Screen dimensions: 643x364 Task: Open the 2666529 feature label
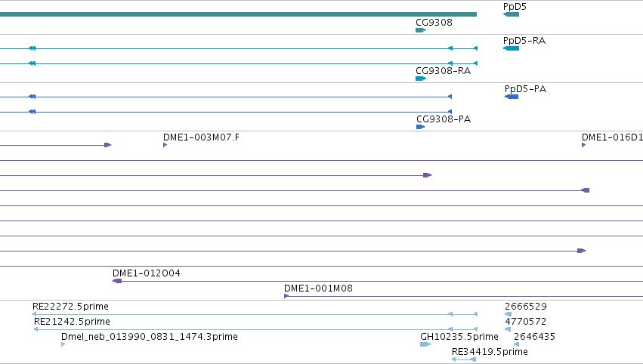point(526,307)
